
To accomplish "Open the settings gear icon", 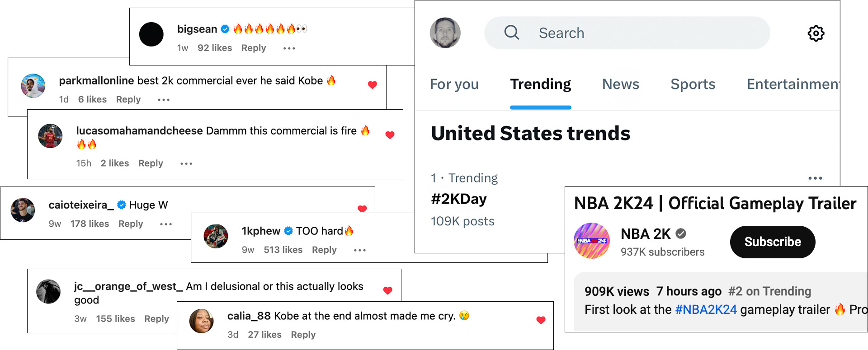I will 816,33.
